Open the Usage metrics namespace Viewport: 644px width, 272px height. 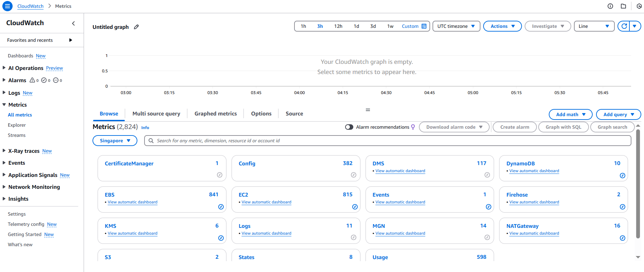pyautogui.click(x=380, y=257)
